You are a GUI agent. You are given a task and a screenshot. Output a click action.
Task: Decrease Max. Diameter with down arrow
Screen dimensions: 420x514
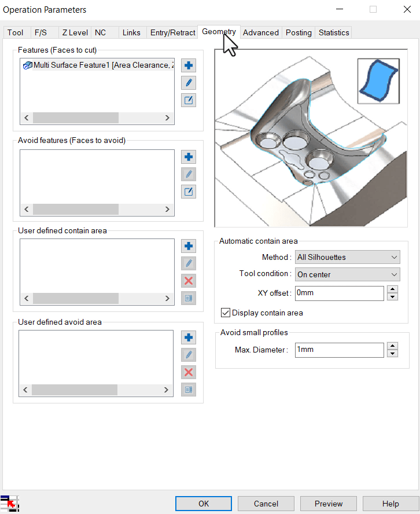coord(392,354)
